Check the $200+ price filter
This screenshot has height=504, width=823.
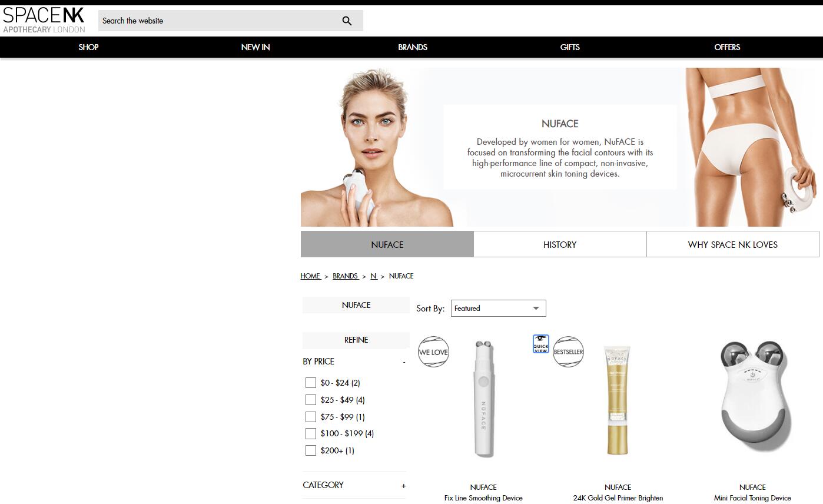click(311, 451)
